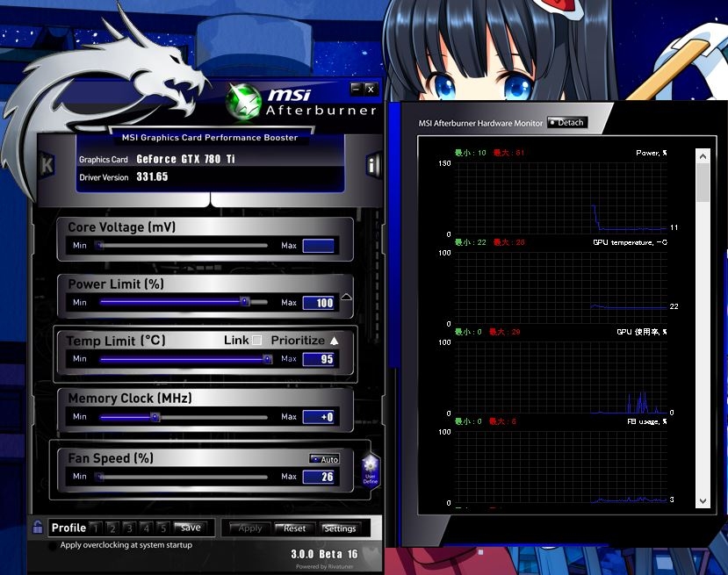Click hardware monitor scrollbar up arrow

(703, 156)
